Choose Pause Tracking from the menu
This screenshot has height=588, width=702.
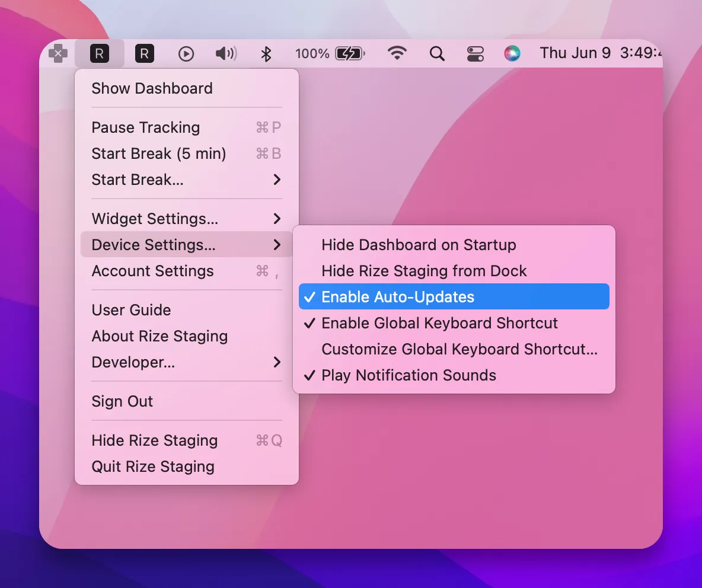[x=187, y=127]
